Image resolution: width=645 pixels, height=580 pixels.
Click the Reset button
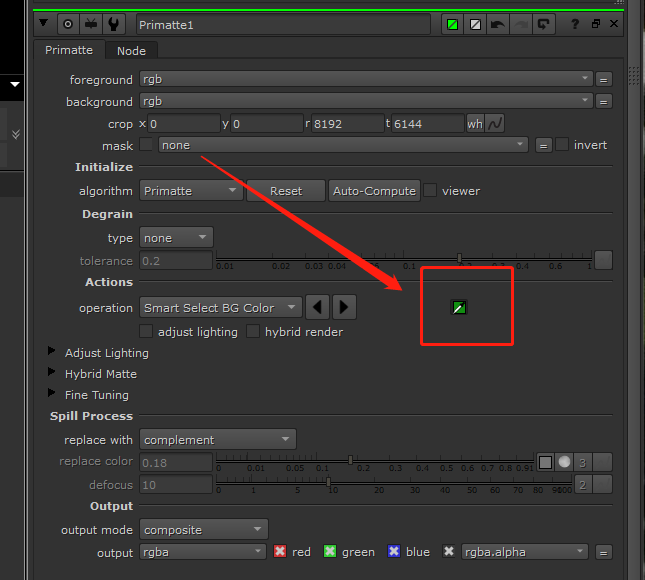point(286,191)
